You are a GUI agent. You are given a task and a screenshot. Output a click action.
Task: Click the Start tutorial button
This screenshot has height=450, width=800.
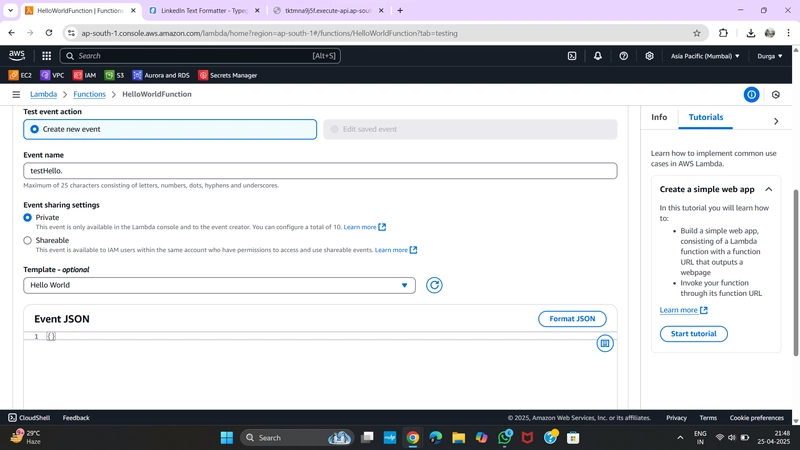(x=693, y=334)
